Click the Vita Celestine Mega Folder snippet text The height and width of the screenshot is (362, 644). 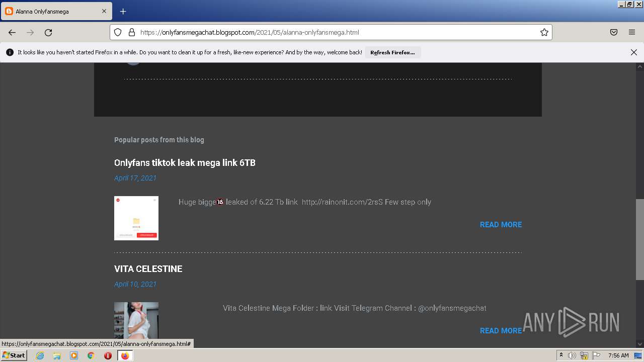(355, 308)
